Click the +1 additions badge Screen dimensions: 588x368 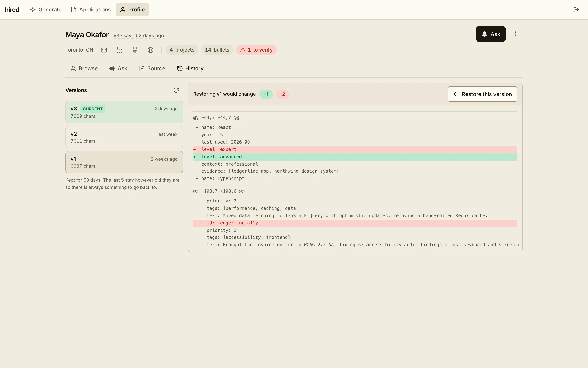click(266, 94)
